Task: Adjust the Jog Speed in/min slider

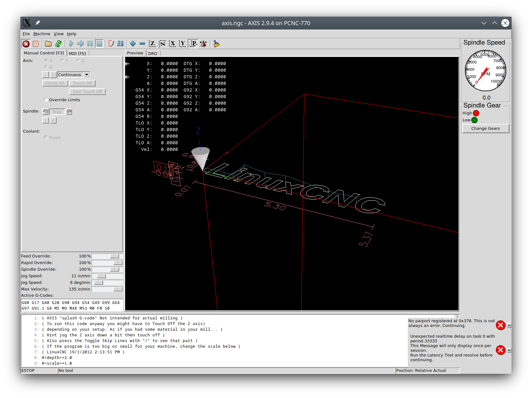Action: 107,276
